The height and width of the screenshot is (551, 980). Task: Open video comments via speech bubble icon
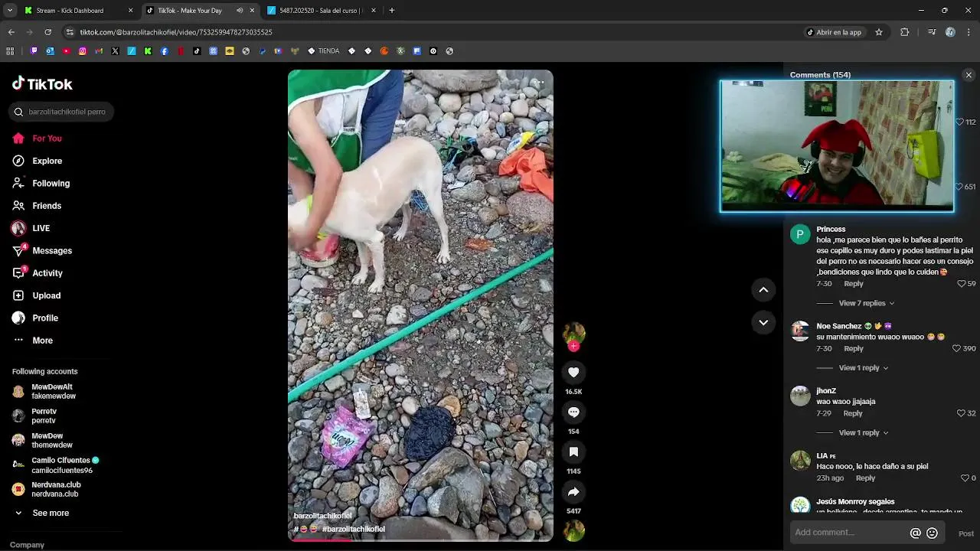tap(573, 412)
